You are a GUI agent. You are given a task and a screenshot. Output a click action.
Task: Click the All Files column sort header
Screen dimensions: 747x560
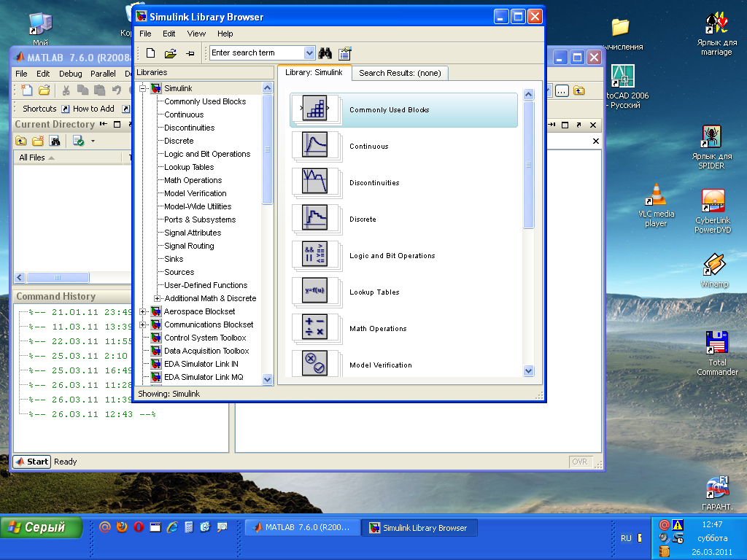pyautogui.click(x=68, y=157)
